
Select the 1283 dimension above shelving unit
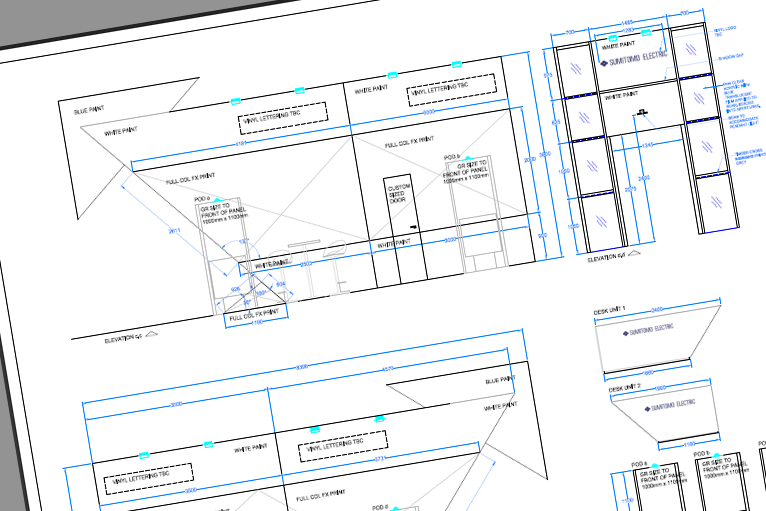(x=627, y=31)
